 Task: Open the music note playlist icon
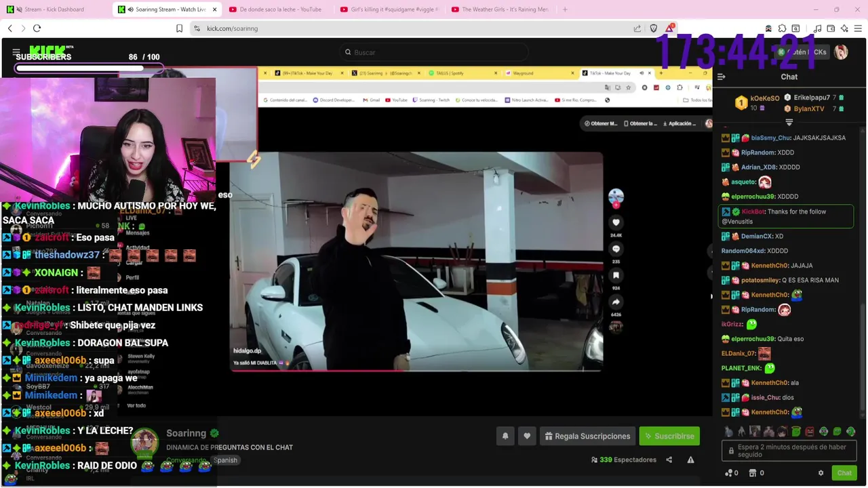click(x=817, y=28)
